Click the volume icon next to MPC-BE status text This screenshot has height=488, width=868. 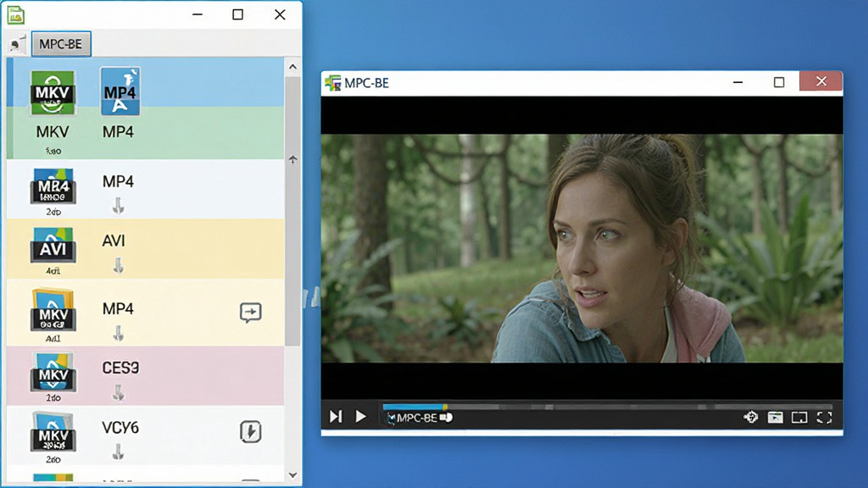coord(446,418)
